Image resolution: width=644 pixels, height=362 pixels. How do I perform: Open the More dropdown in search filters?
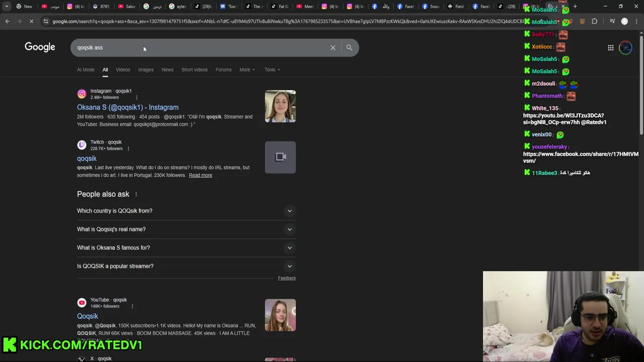[247, 70]
